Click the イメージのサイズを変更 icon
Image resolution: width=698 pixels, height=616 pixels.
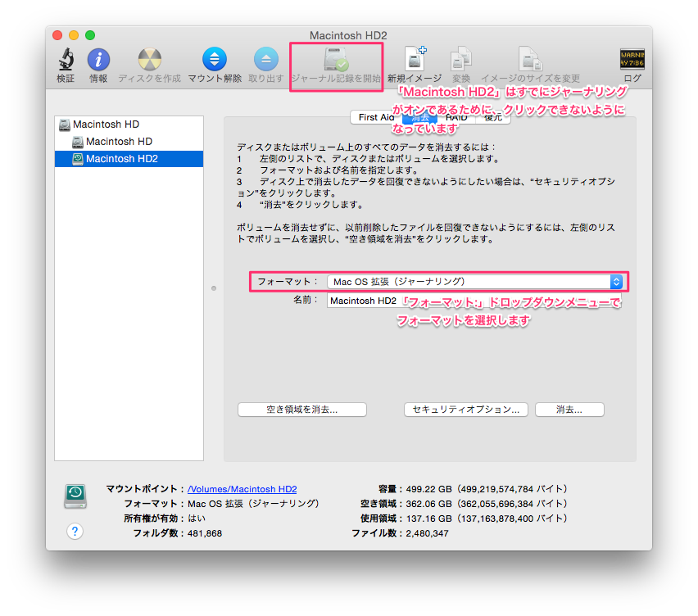530,59
